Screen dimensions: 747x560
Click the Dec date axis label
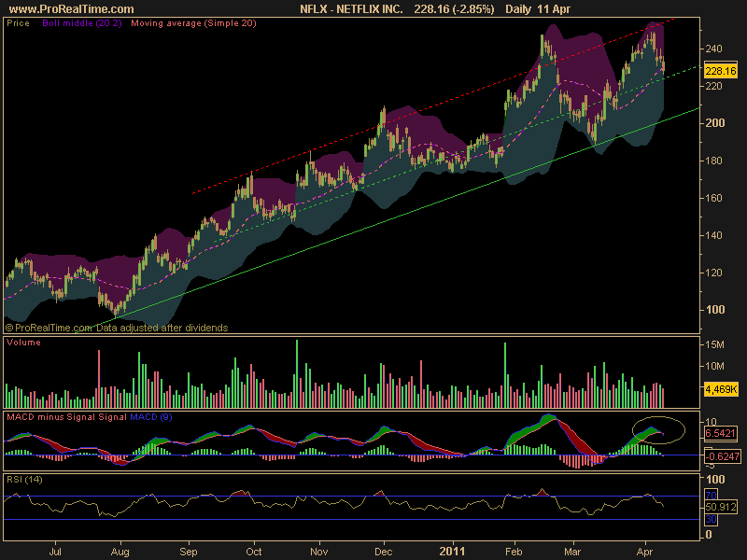tap(384, 552)
